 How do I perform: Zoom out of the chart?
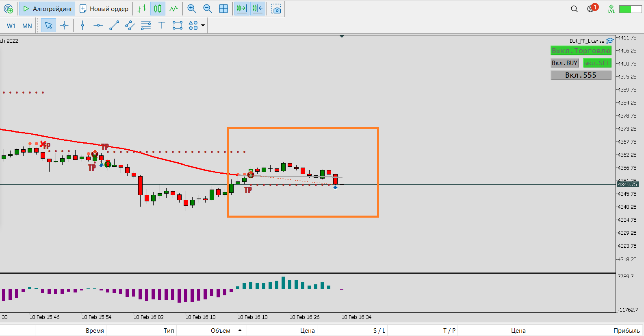pos(208,9)
